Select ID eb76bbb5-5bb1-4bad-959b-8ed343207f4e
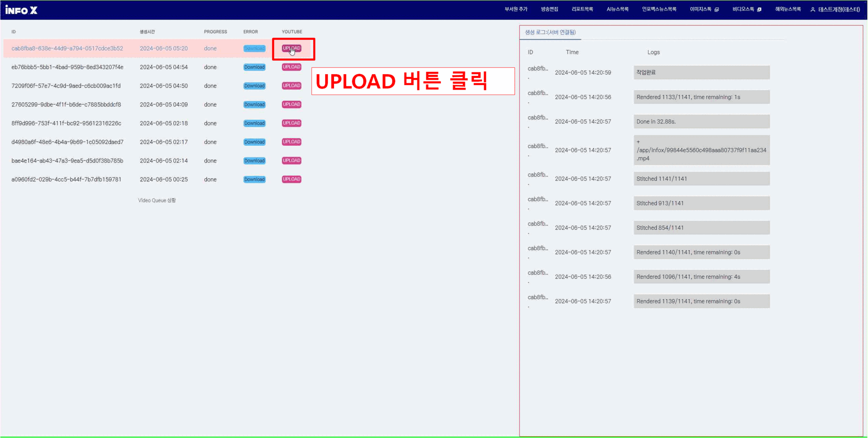This screenshot has width=868, height=438. point(67,67)
